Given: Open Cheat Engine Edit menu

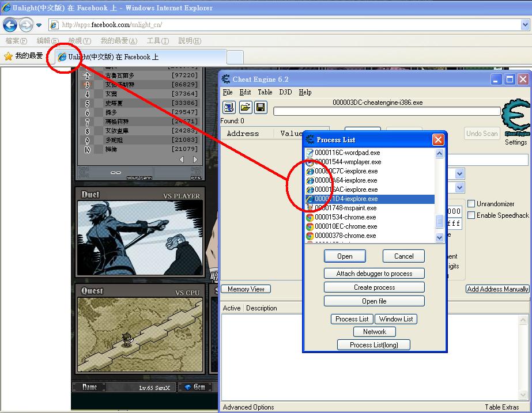Looking at the screenshot, I should tap(245, 92).
